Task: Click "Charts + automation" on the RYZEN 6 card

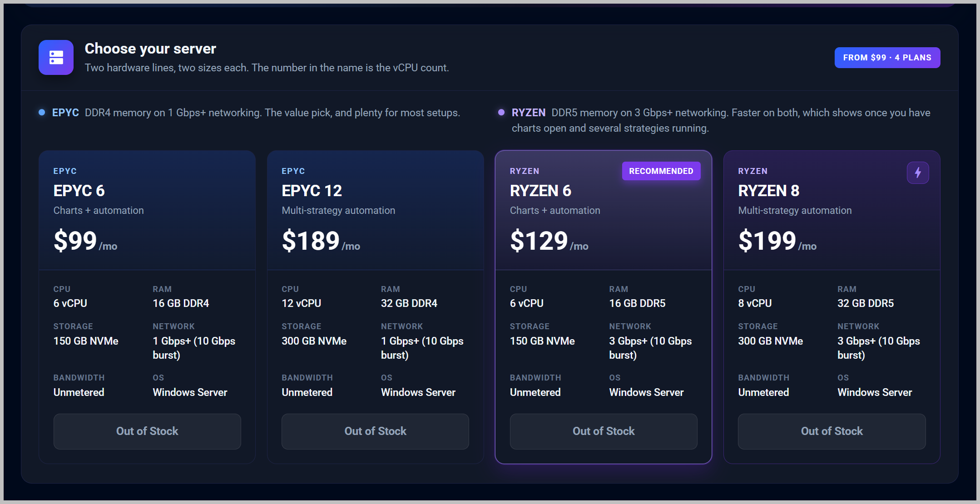Action: [x=555, y=211]
